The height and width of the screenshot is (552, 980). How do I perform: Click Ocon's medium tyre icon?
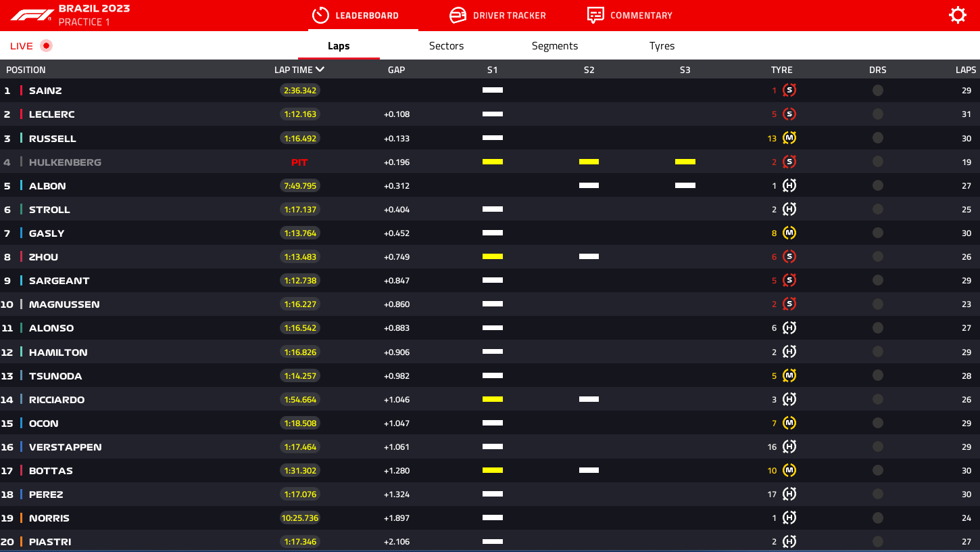pyautogui.click(x=789, y=423)
